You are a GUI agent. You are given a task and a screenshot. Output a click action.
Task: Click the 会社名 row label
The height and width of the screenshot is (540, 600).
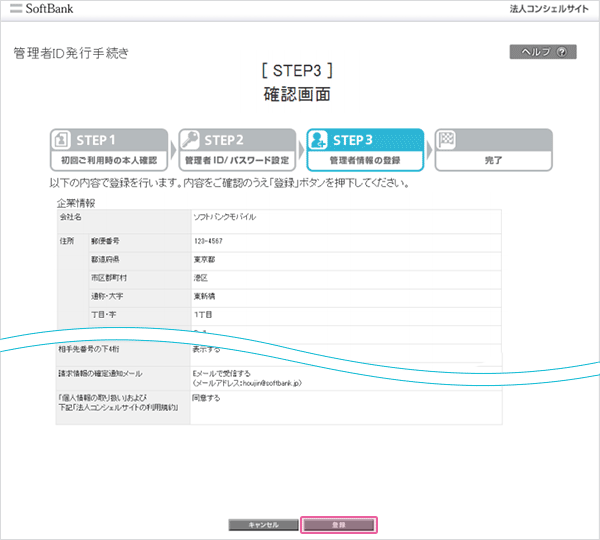coord(70,217)
